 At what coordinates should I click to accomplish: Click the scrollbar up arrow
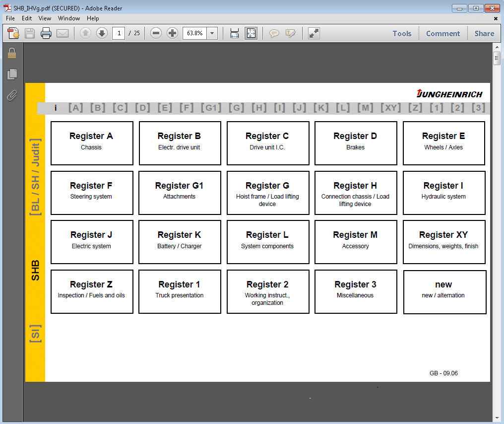pos(497,47)
